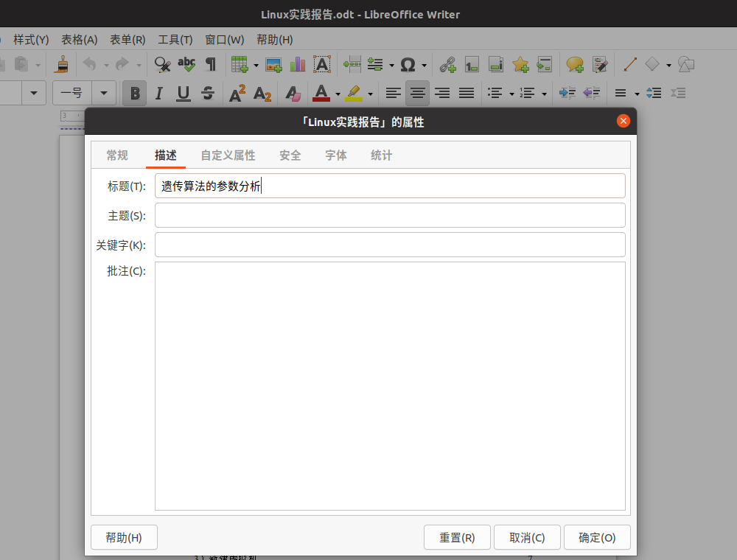Click the 重置(R) button
Screen dimensions: 737x560
click(457, 537)
